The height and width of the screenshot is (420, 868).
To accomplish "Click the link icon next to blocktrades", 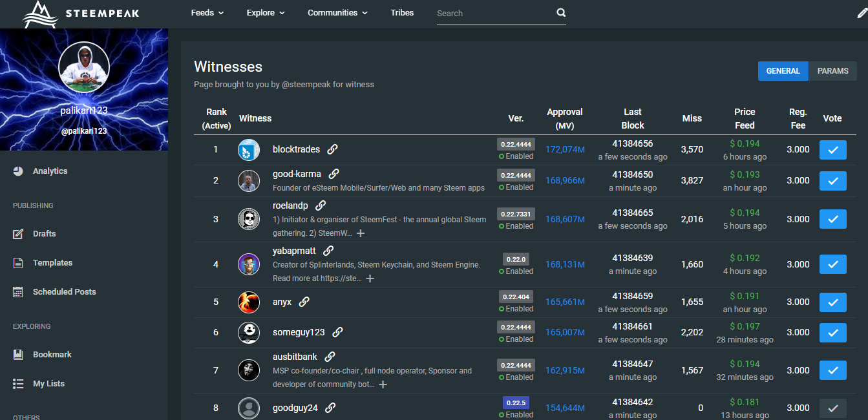I will (x=332, y=149).
